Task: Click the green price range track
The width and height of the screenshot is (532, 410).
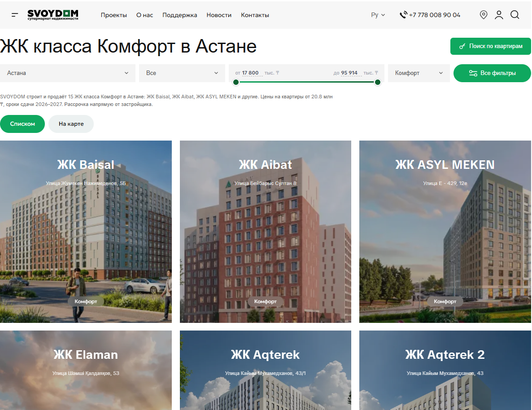Action: tap(307, 82)
